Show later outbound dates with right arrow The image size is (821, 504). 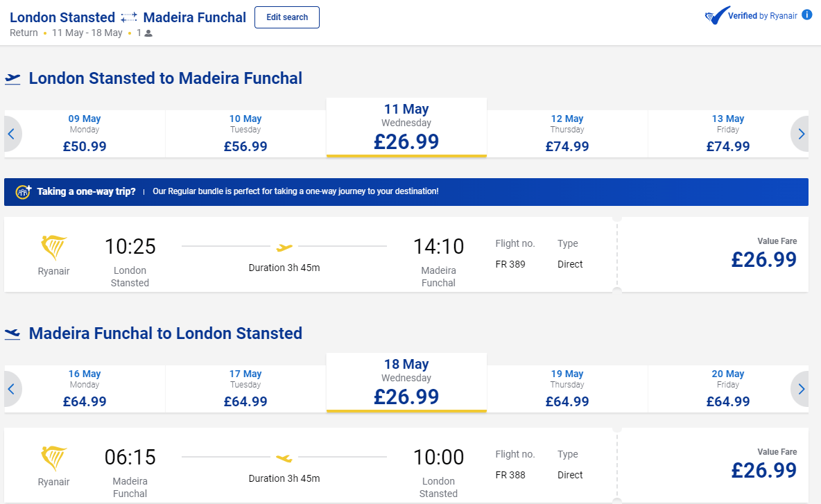[x=801, y=134]
